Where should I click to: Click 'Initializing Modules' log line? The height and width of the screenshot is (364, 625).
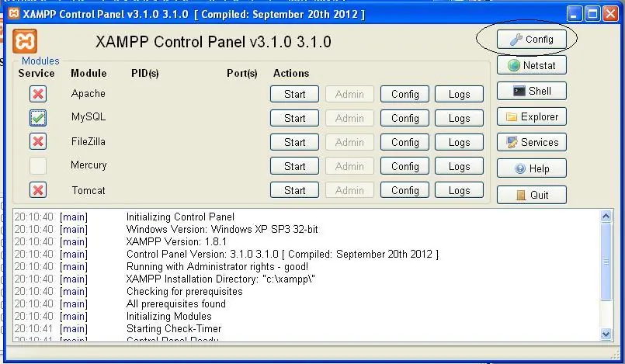[x=169, y=316]
